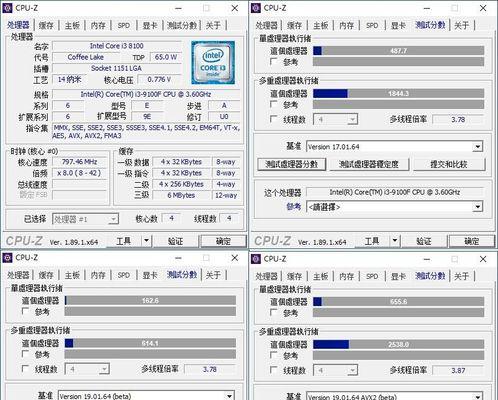498x400 pixels.
Task: Click the 提交和比較 button
Action: [x=449, y=164]
